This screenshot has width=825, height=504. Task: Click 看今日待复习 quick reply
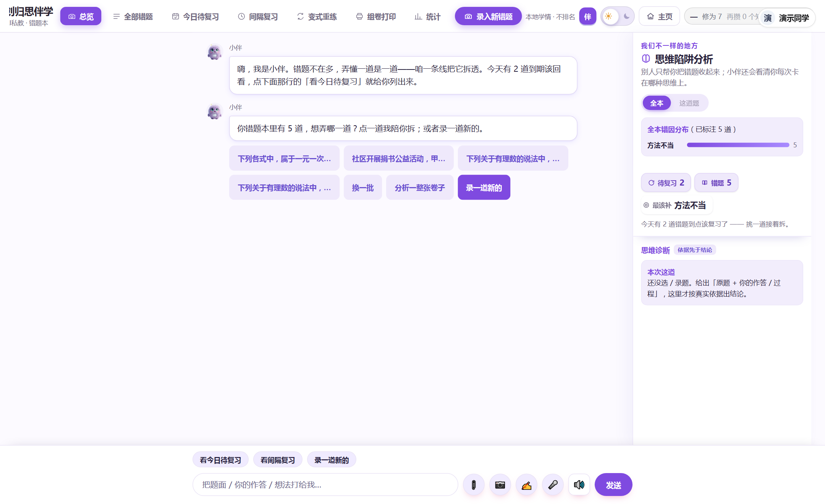coord(220,460)
